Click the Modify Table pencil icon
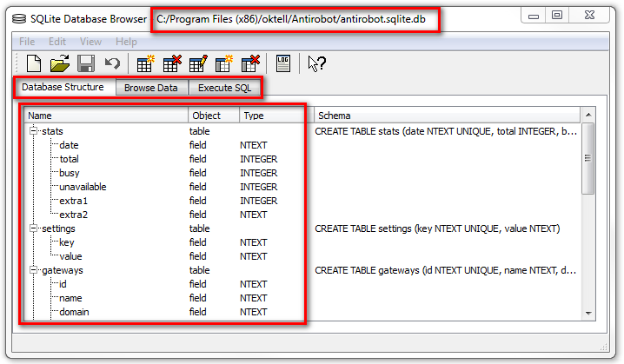Viewport: 624px width, 364px height. (x=198, y=63)
